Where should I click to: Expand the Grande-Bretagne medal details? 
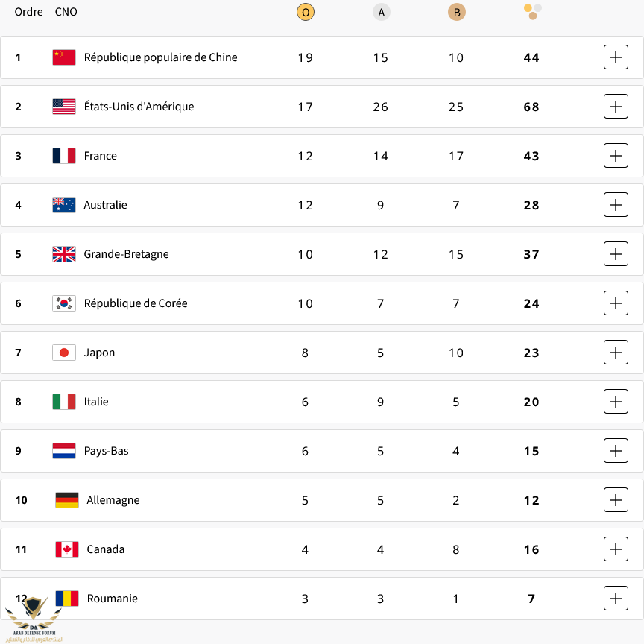(x=616, y=254)
